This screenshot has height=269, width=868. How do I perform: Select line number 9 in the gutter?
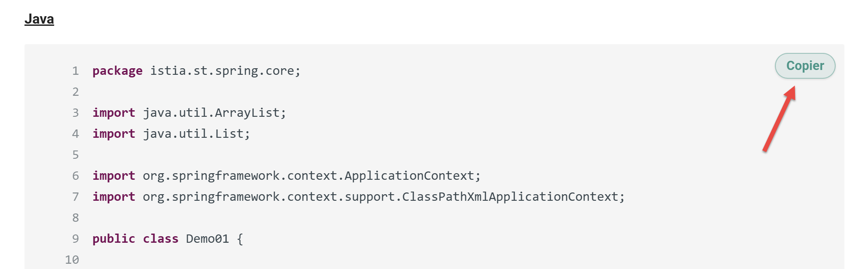coord(76,239)
